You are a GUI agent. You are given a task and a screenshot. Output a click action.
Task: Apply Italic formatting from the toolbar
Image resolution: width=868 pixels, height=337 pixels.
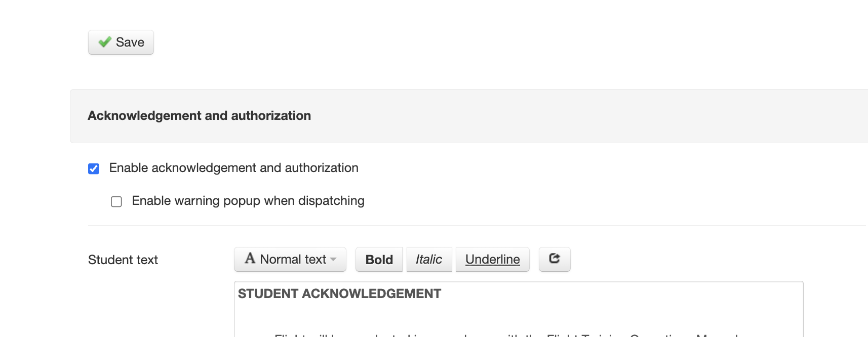coord(429,259)
